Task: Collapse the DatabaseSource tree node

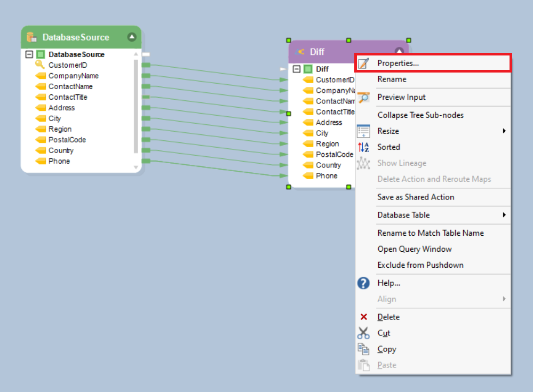Action: [29, 54]
